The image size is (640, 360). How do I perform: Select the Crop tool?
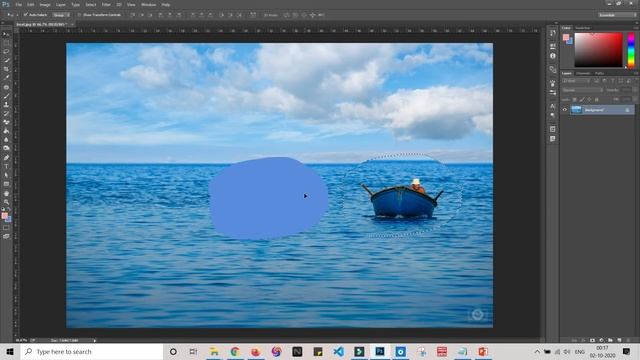[6, 69]
